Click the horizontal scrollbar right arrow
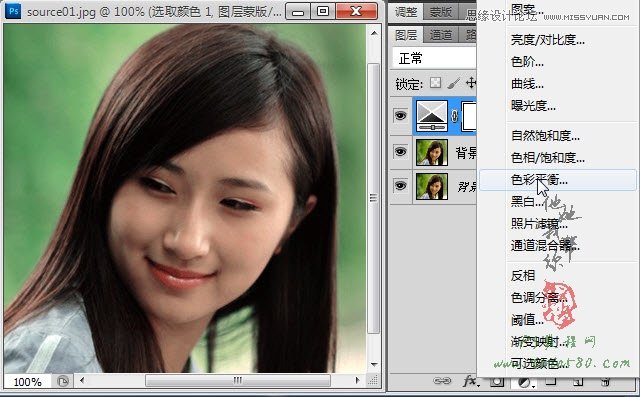Viewport: 640px width, 397px height. pyautogui.click(x=358, y=381)
